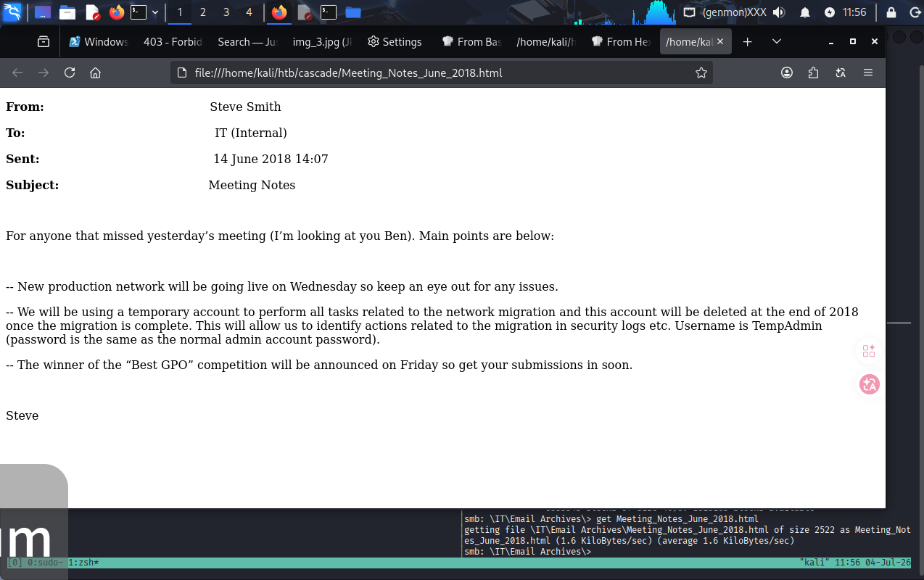Open the file manager launcher in panel
Screen dimensions: 924x580
coord(67,12)
